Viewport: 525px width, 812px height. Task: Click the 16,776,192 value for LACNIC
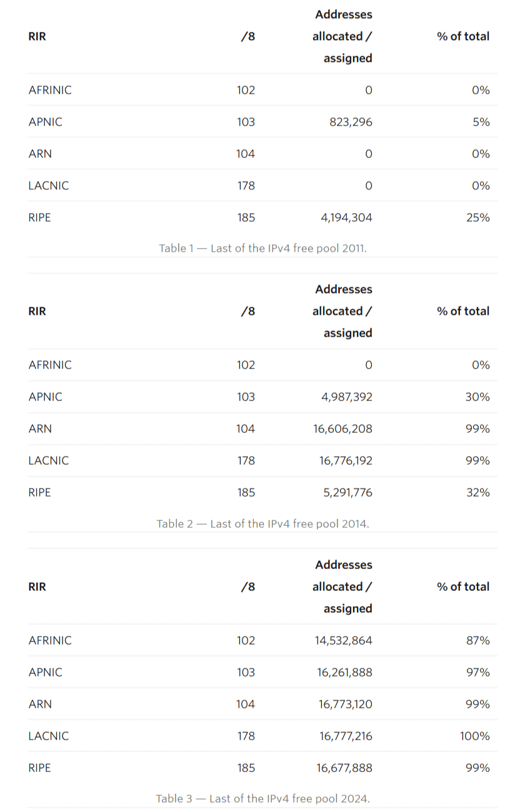(346, 460)
